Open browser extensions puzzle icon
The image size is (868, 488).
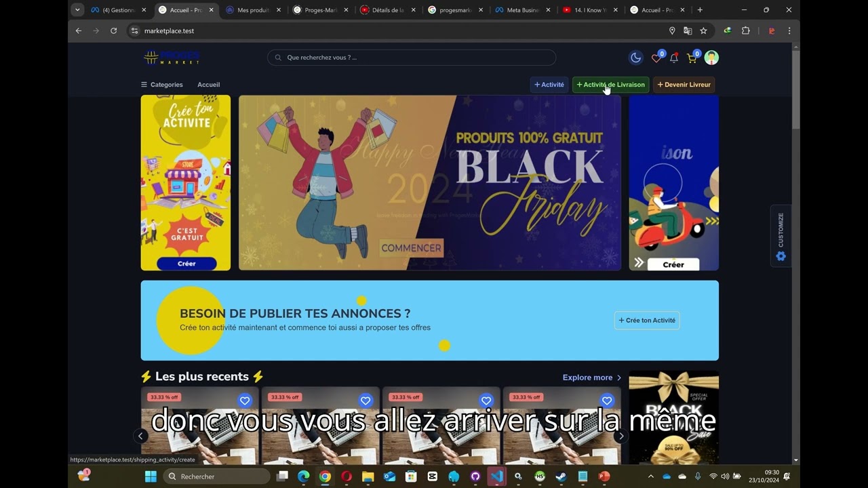pyautogui.click(x=745, y=30)
